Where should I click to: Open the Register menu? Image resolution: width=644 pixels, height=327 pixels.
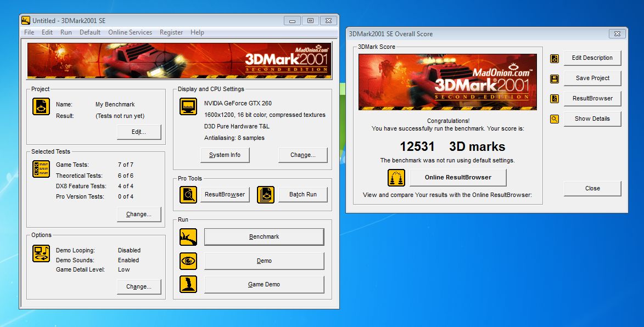click(x=171, y=32)
